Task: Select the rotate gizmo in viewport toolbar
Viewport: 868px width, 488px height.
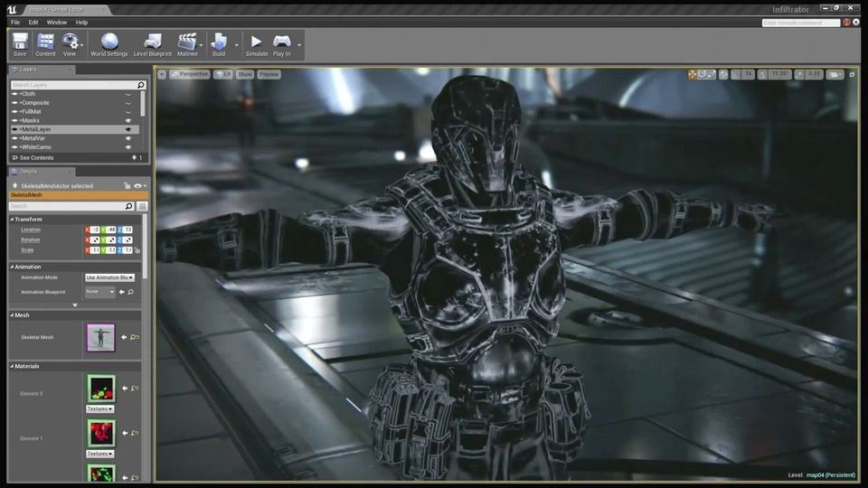Action: coord(702,74)
